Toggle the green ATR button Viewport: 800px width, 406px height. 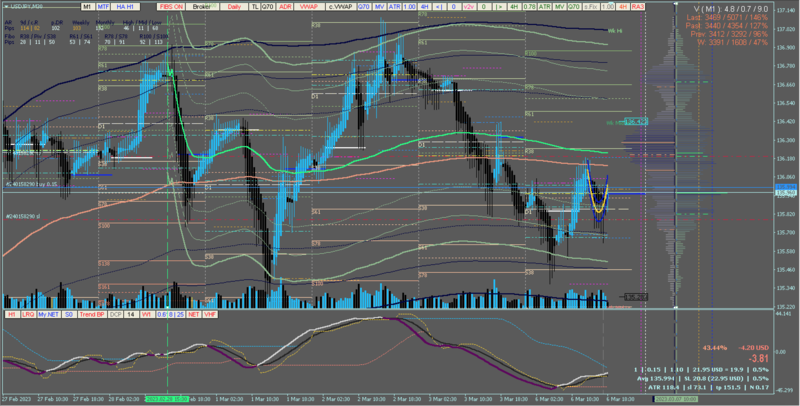545,7
